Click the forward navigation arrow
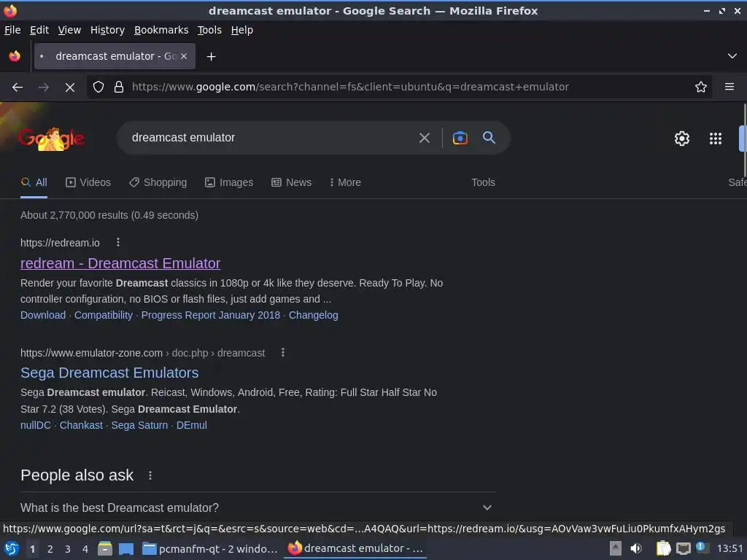Screen dimensions: 747x560 (43, 87)
